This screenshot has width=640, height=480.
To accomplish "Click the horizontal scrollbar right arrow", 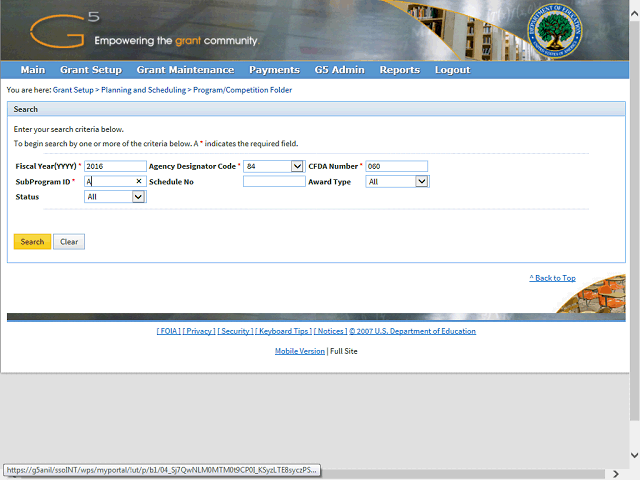I will (x=616, y=474).
